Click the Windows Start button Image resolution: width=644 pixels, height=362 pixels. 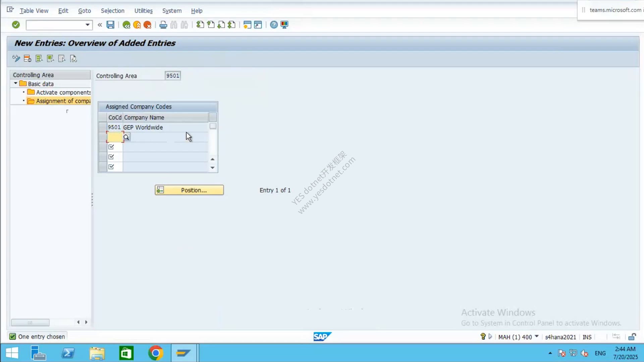point(12,353)
